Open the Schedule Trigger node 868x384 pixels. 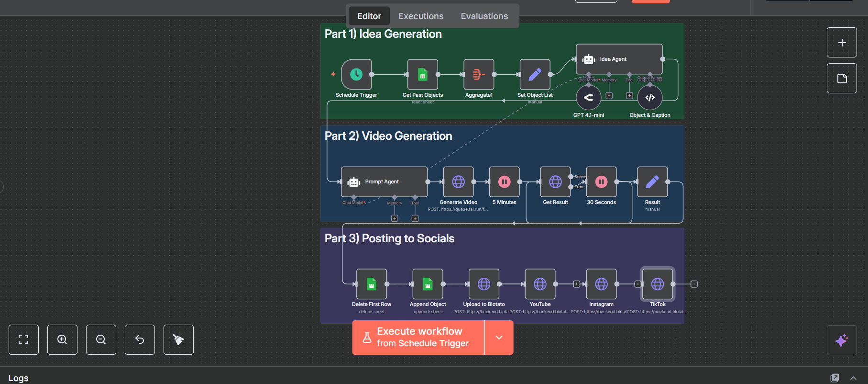pos(356,74)
